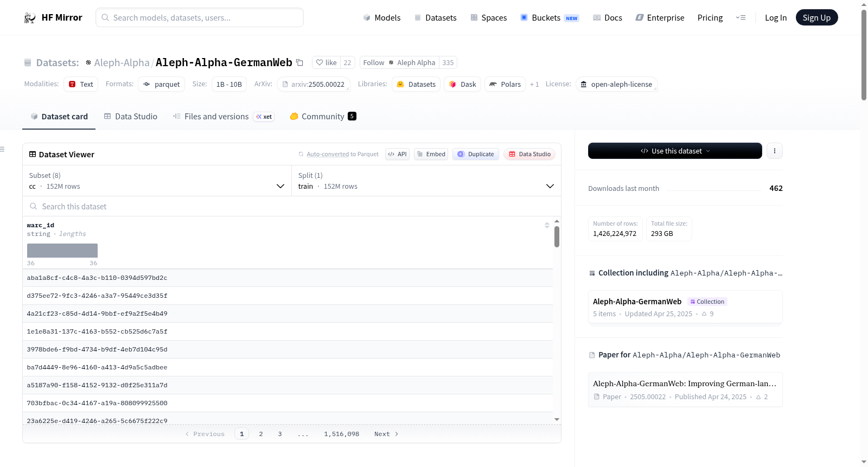
Task: Click the Duplicate button
Action: [476, 154]
